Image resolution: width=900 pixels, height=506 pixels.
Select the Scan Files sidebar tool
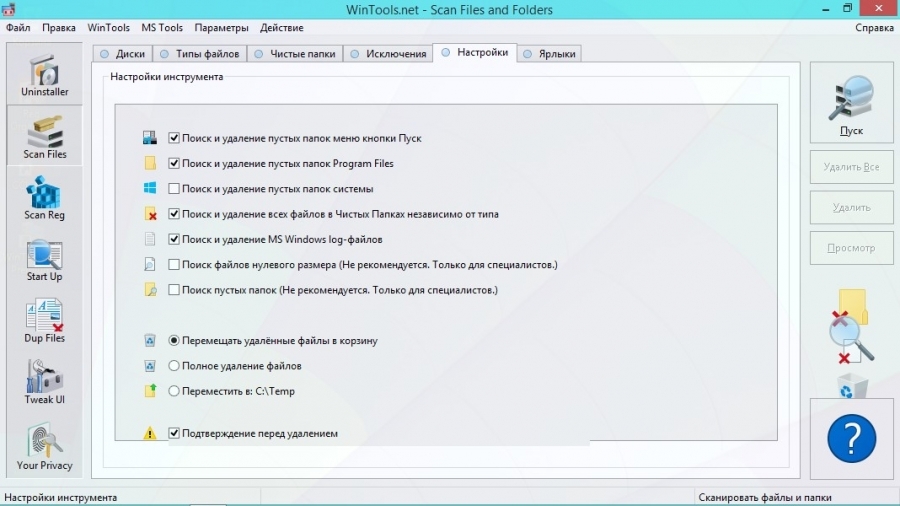44,137
